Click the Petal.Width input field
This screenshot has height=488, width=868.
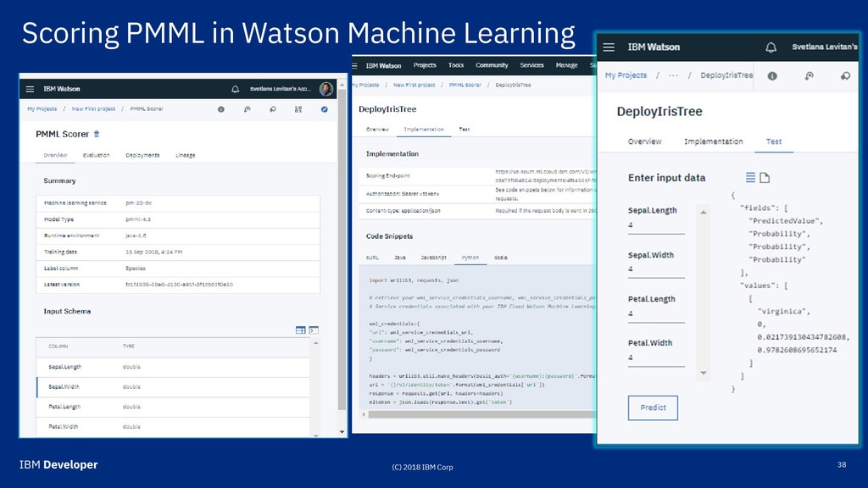(656, 358)
